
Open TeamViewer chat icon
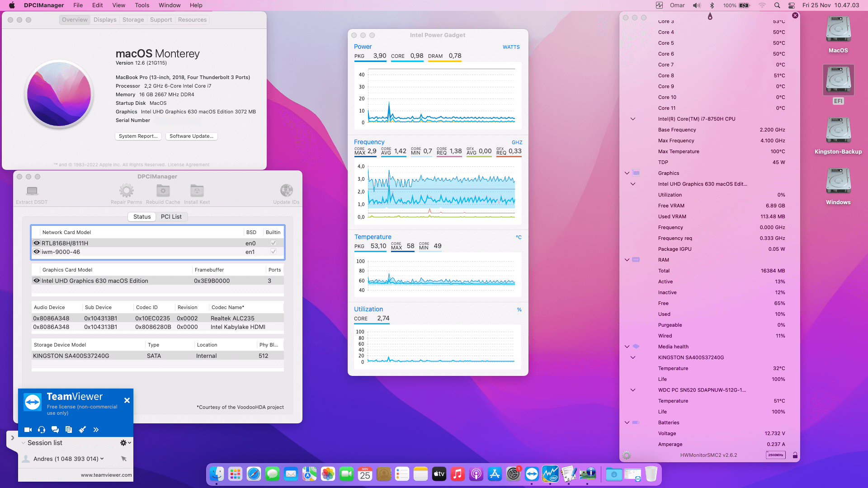[x=55, y=430]
